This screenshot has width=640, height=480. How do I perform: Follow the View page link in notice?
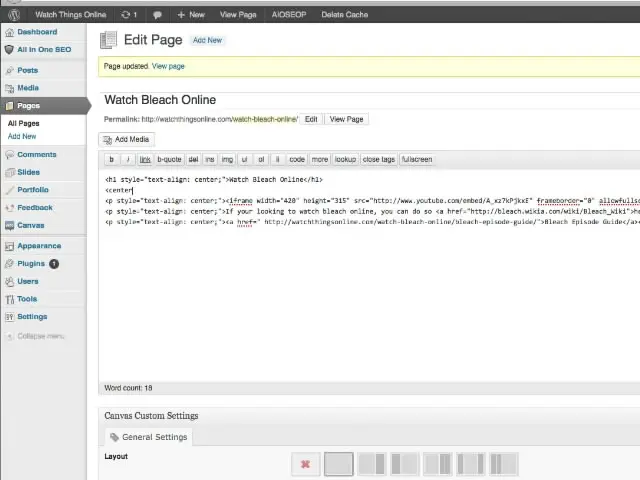[x=168, y=66]
